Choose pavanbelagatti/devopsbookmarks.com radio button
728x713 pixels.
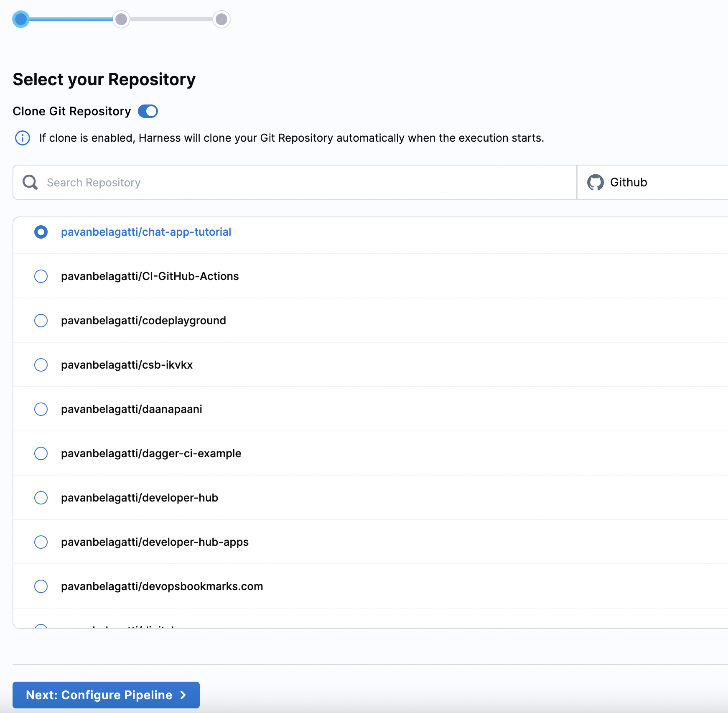coord(41,586)
